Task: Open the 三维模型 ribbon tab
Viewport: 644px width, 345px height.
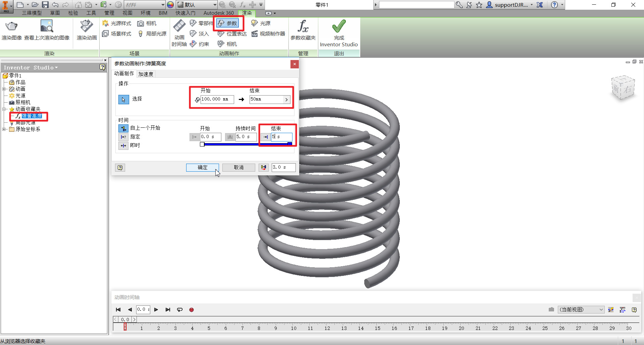Action: coord(32,13)
